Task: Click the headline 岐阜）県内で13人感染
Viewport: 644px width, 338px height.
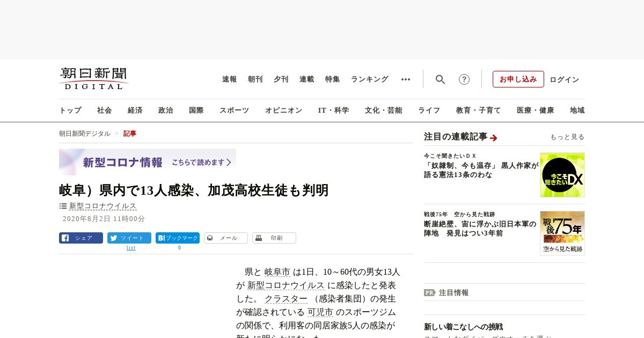Action: point(194,190)
